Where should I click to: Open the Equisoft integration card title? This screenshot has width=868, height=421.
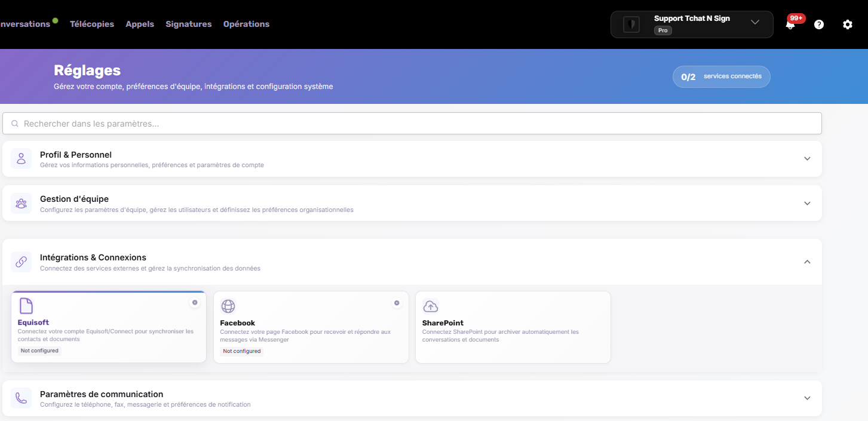point(33,322)
